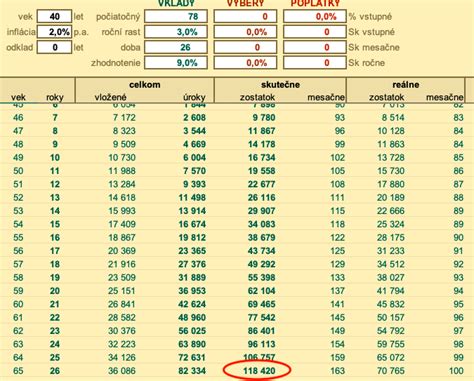
Task: Click the vložené value 36 086
Action: click(x=122, y=371)
